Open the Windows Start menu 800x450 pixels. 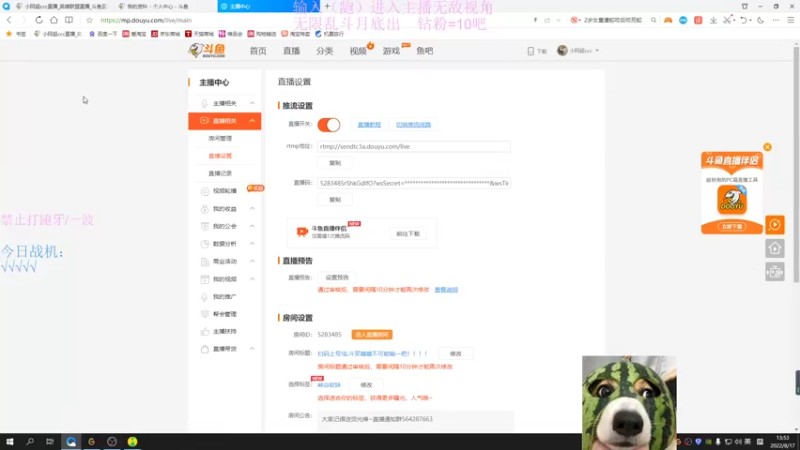[10, 441]
